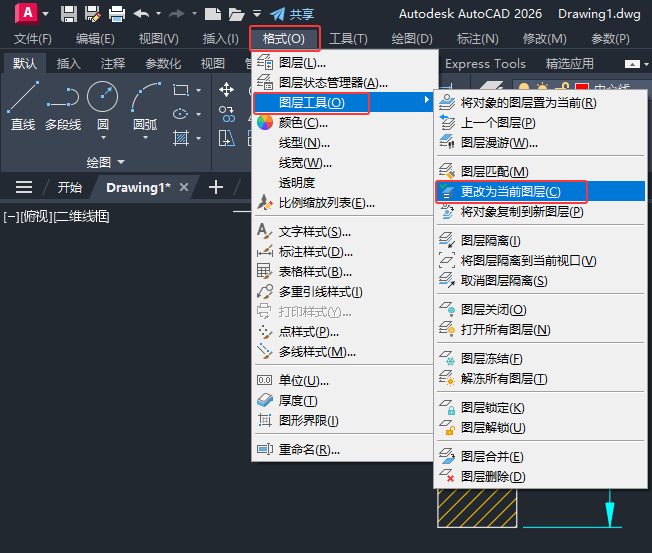Expand the 绘图 panel flyout arrow

pos(121,162)
